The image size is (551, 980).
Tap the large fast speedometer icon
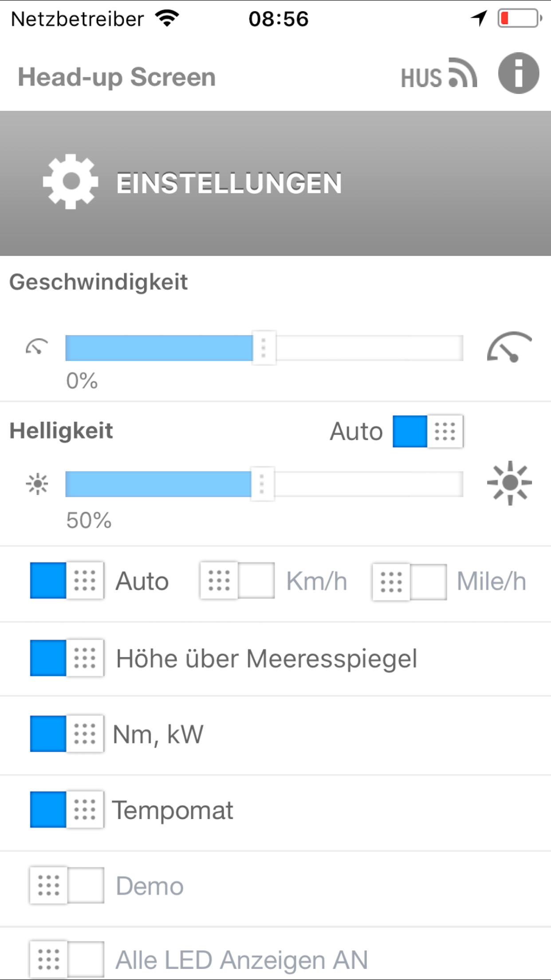[x=509, y=347]
